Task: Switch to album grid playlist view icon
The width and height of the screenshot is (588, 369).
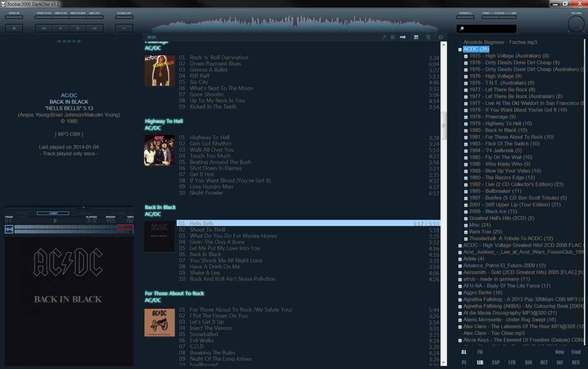Action: tap(416, 37)
